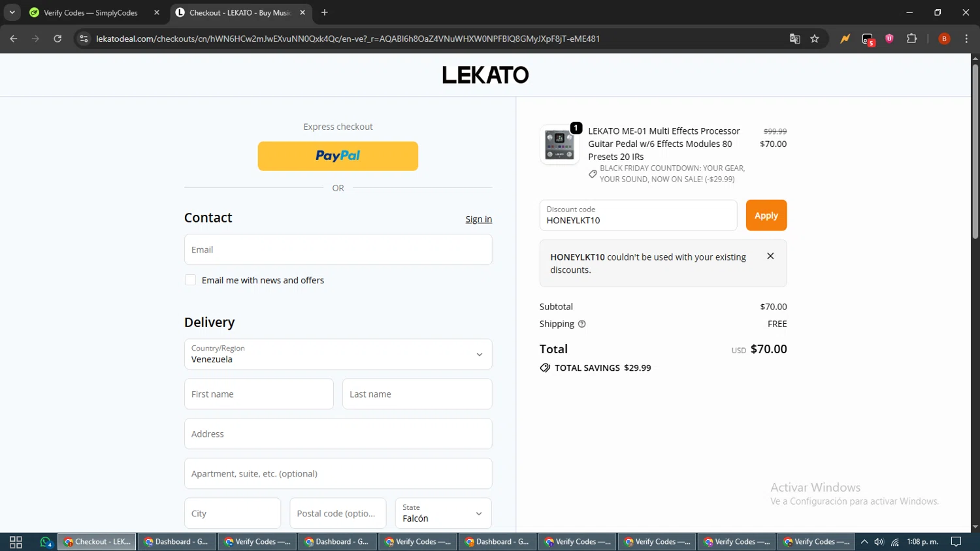Click the translate page icon
The image size is (980, 551).
click(794, 39)
